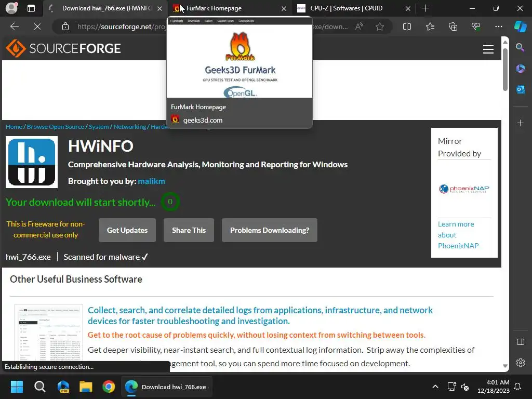Go back to previous page
The height and width of the screenshot is (399, 532).
(x=14, y=26)
